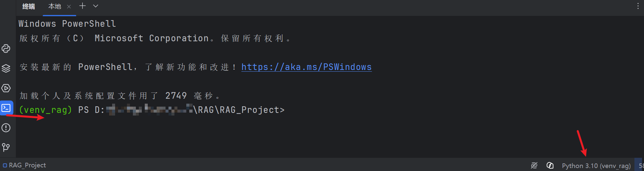Click the RAG_Project status bar breadcrumb

[24, 165]
